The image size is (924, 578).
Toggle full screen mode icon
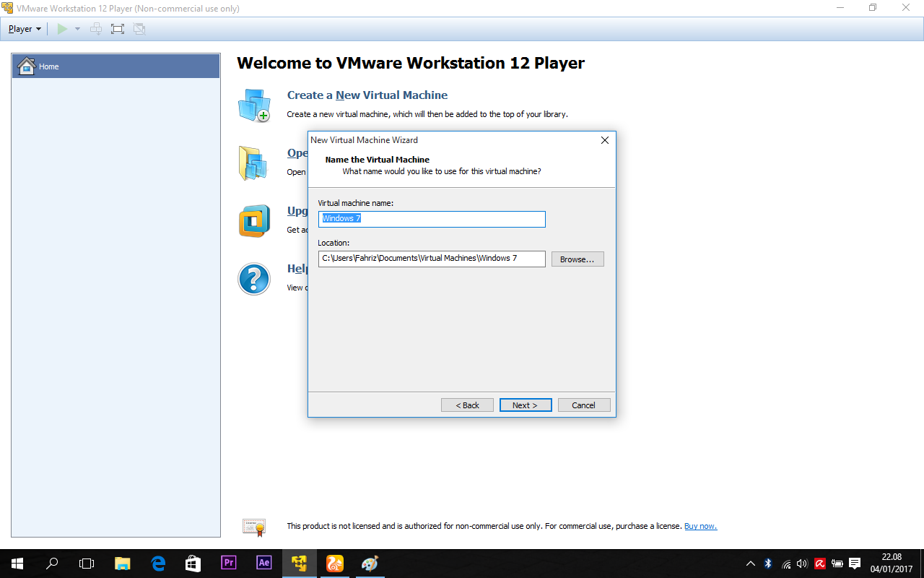118,29
